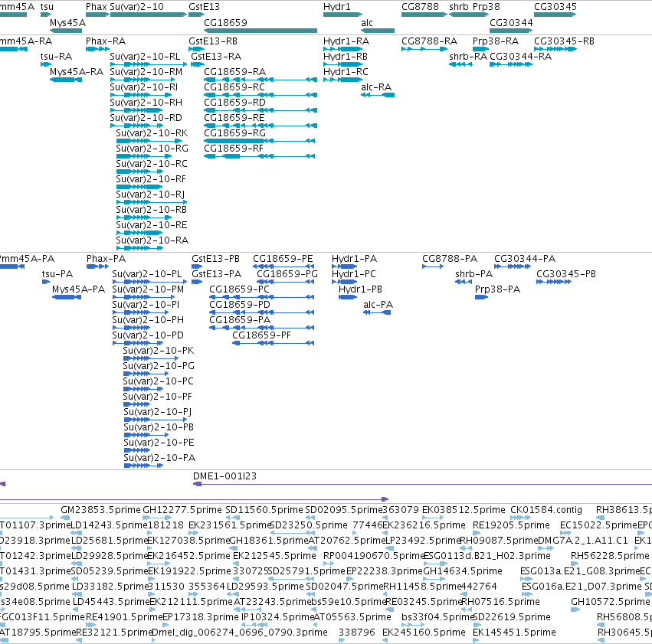Select transcript CG30344-RA
652x644 pixels.
click(x=520, y=57)
